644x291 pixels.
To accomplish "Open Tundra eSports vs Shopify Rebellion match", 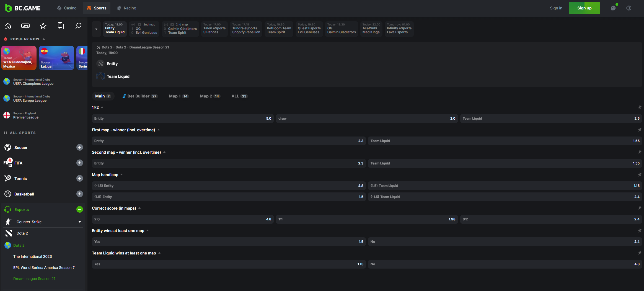I will pyautogui.click(x=246, y=29).
